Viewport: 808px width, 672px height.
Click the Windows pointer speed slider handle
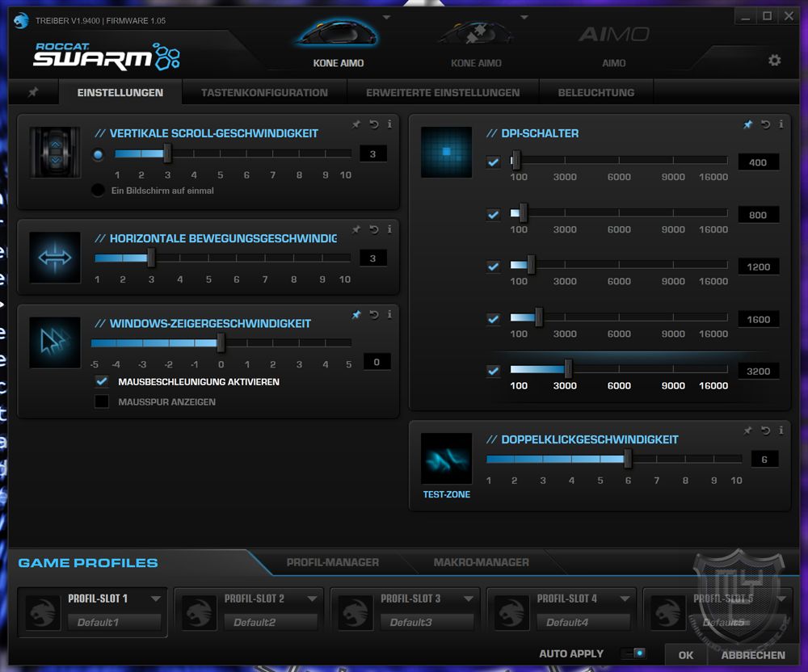(221, 342)
